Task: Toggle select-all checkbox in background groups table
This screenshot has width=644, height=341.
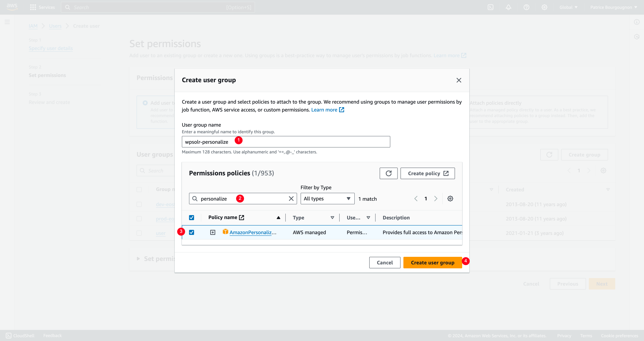Action: [x=139, y=189]
